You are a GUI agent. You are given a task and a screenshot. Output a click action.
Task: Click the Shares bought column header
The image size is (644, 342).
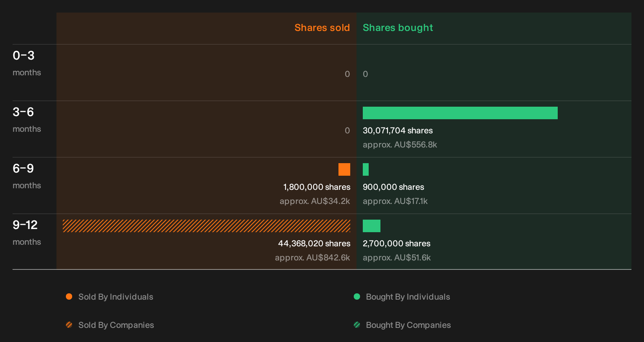(x=398, y=28)
